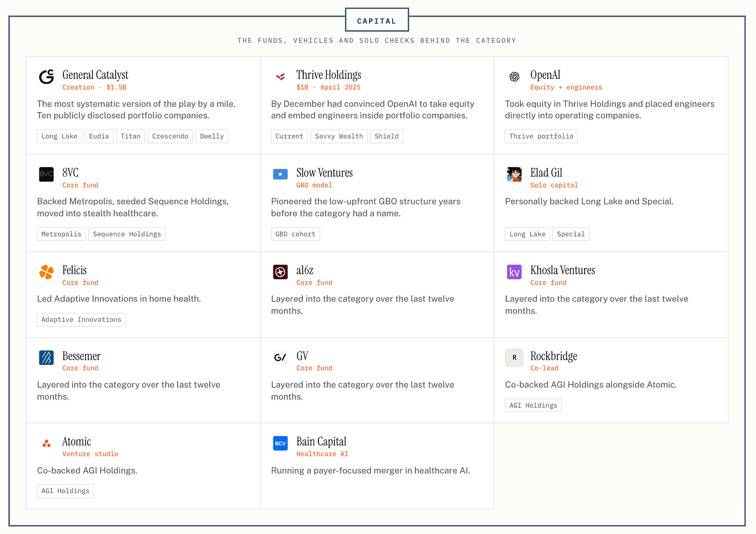
Task: Select the AGI Holdings tag under Atomic
Action: pyautogui.click(x=65, y=491)
